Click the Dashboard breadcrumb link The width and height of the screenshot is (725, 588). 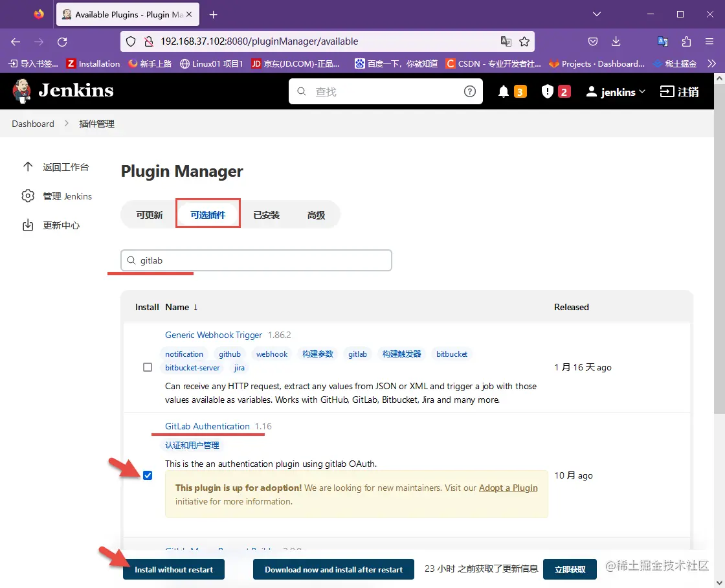coord(33,124)
